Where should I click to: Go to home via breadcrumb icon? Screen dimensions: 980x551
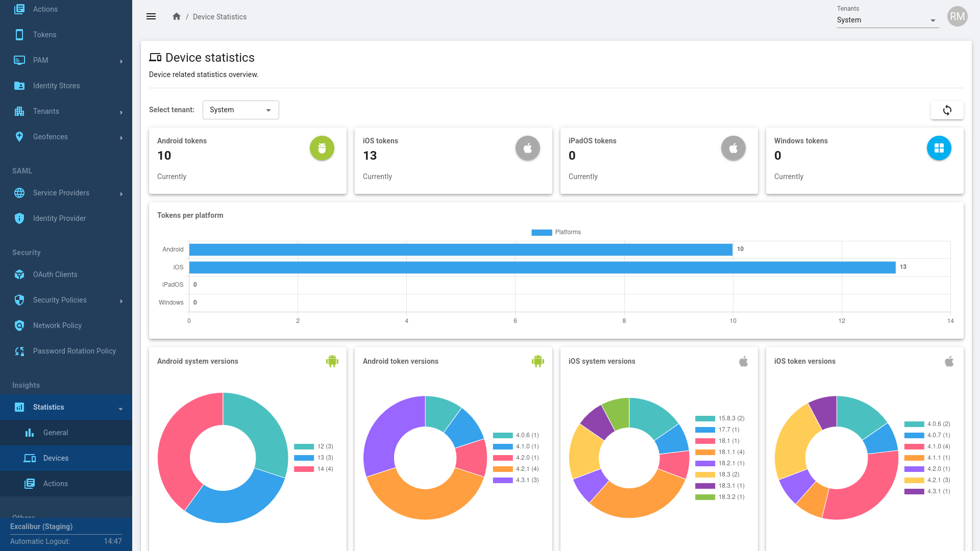[x=177, y=16]
